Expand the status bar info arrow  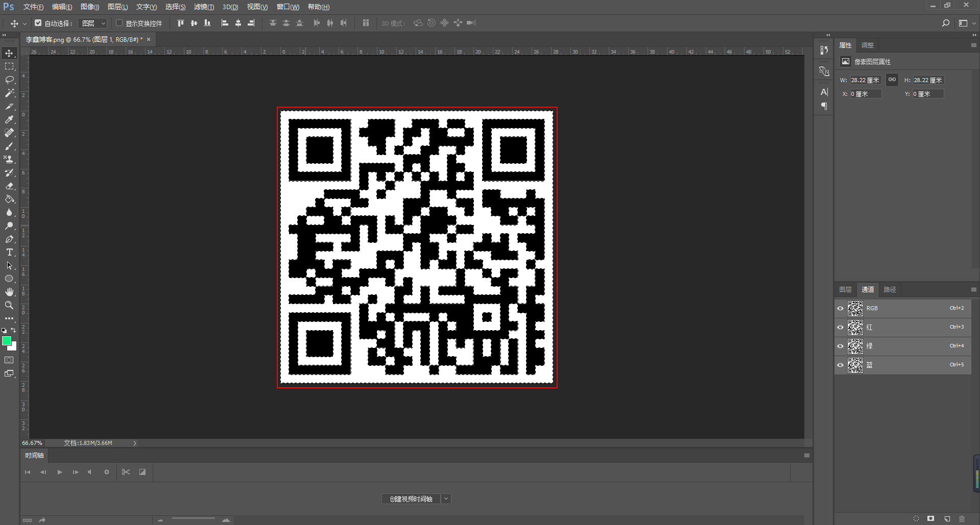point(134,443)
